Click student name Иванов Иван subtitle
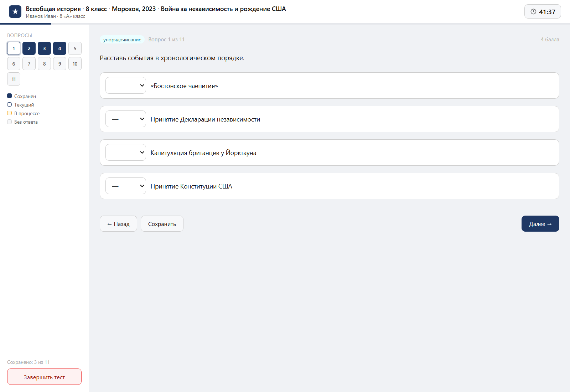Viewport: 570px width, 392px height. coord(55,16)
